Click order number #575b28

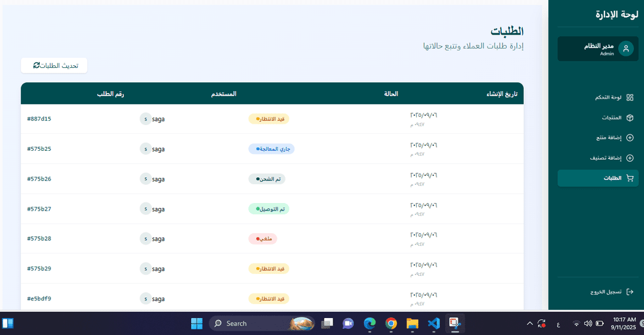(x=39, y=239)
